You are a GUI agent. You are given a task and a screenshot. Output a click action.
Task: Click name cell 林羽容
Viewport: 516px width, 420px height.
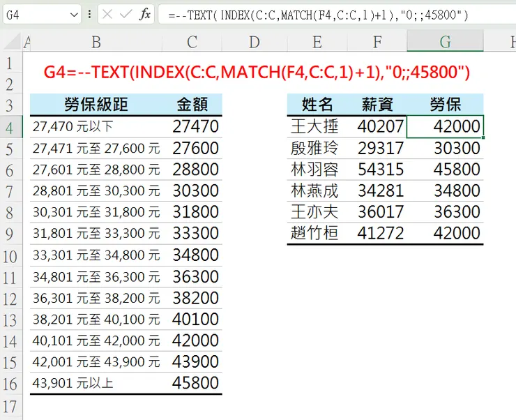coord(317,170)
